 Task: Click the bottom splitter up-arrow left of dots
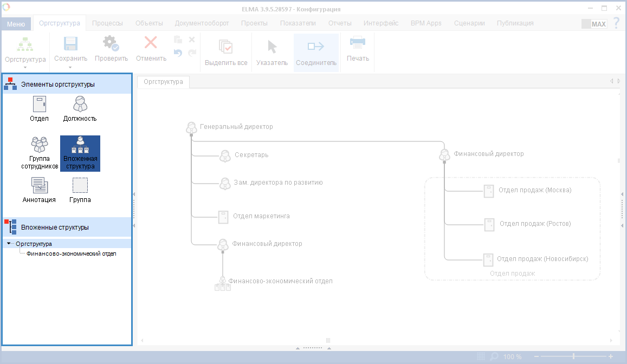[298, 348]
